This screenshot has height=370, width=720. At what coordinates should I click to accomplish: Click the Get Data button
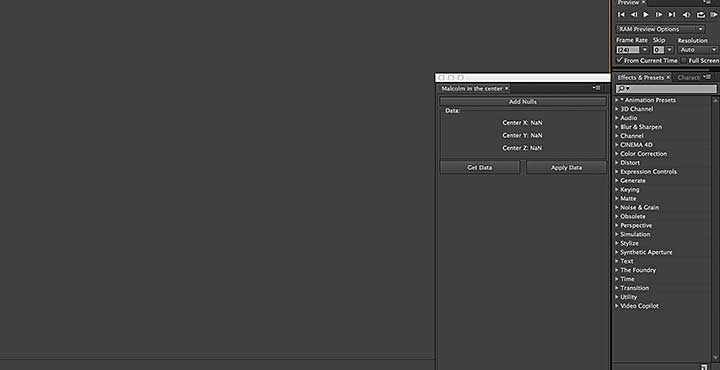pos(479,168)
